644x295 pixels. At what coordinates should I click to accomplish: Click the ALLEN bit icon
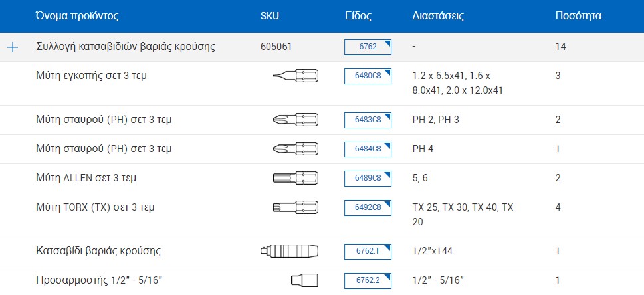[x=296, y=178]
